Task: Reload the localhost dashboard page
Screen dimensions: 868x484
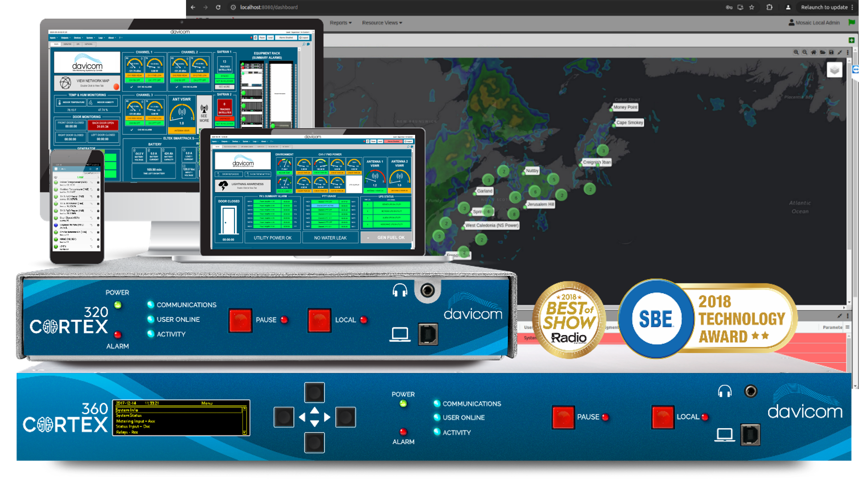Action: 218,7
